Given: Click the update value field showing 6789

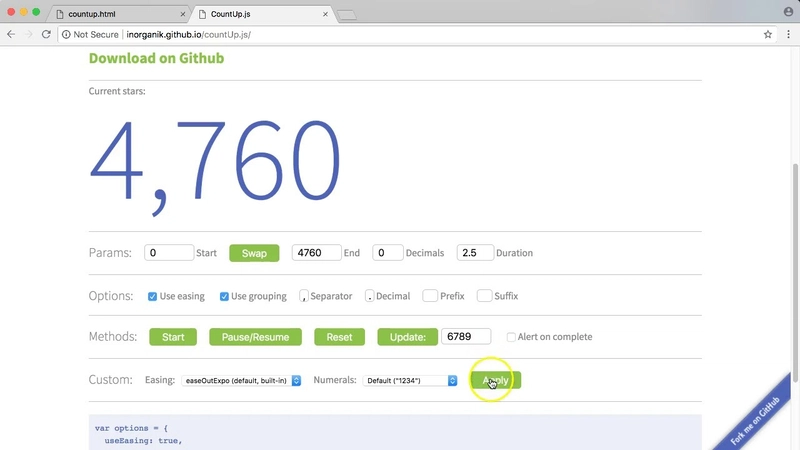Looking at the screenshot, I should [466, 336].
